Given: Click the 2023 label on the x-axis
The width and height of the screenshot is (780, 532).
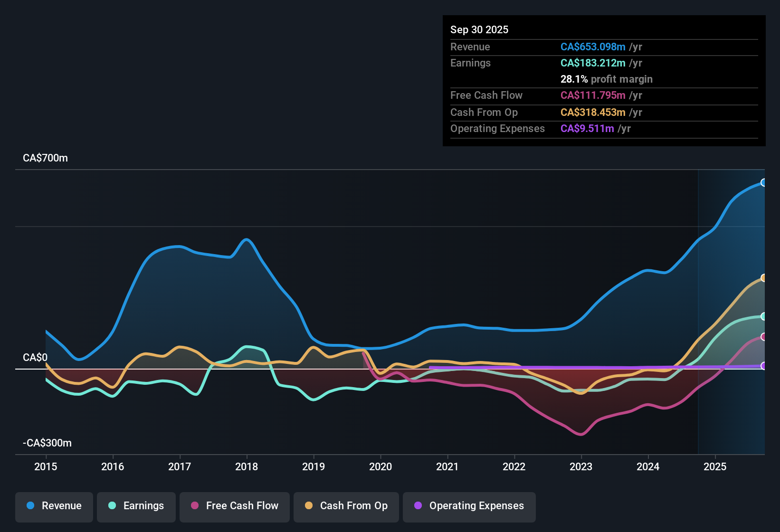Looking at the screenshot, I should coord(581,466).
